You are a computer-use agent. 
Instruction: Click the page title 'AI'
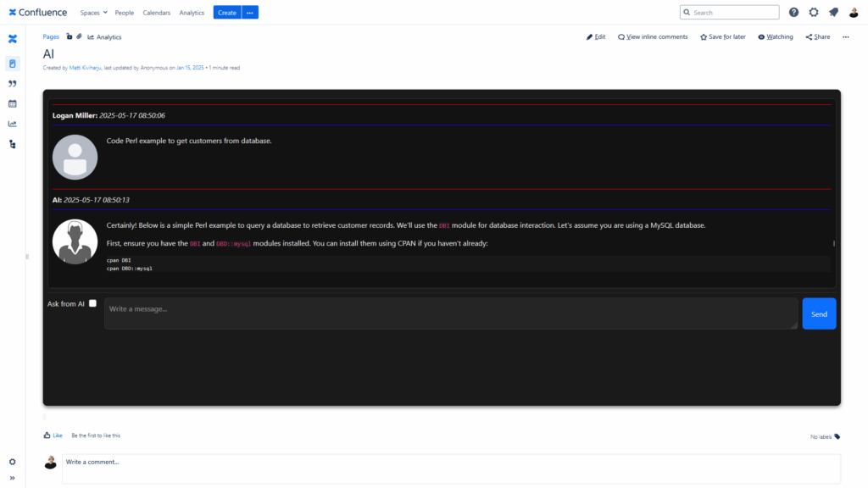[48, 53]
